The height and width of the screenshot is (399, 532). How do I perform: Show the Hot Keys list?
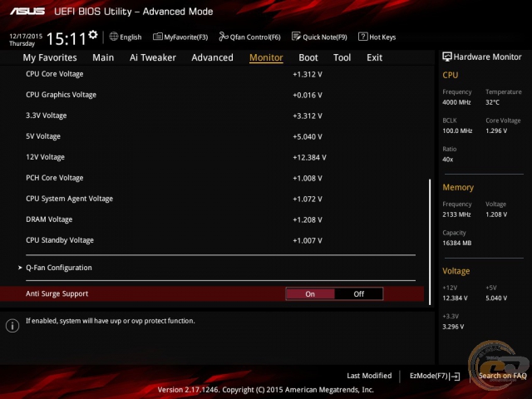pos(377,37)
